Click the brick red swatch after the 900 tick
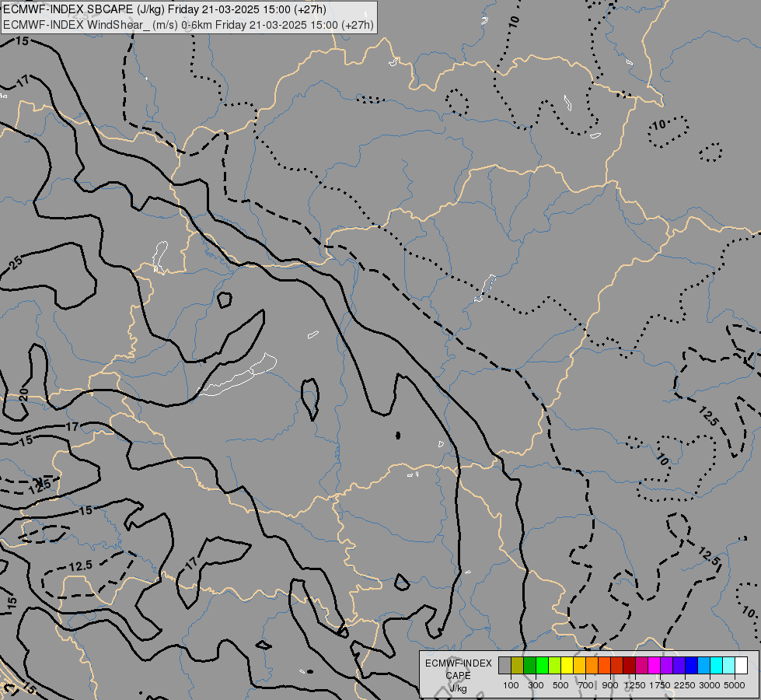 (x=617, y=665)
